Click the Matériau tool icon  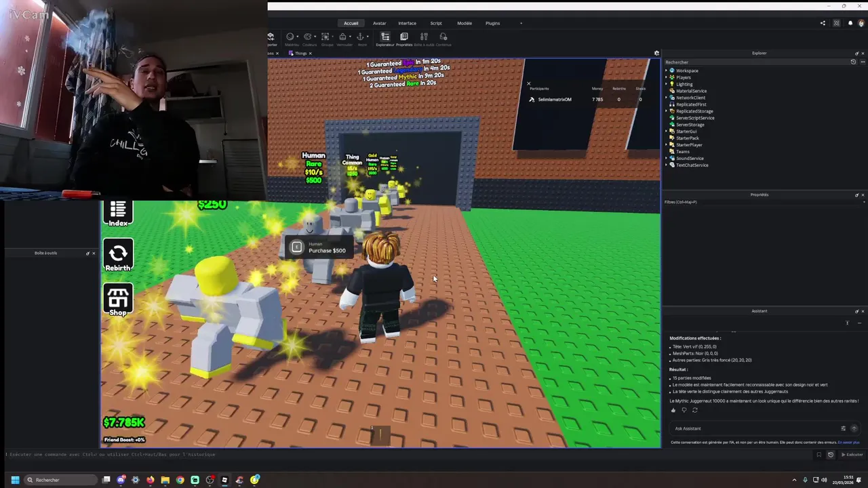pyautogui.click(x=290, y=37)
